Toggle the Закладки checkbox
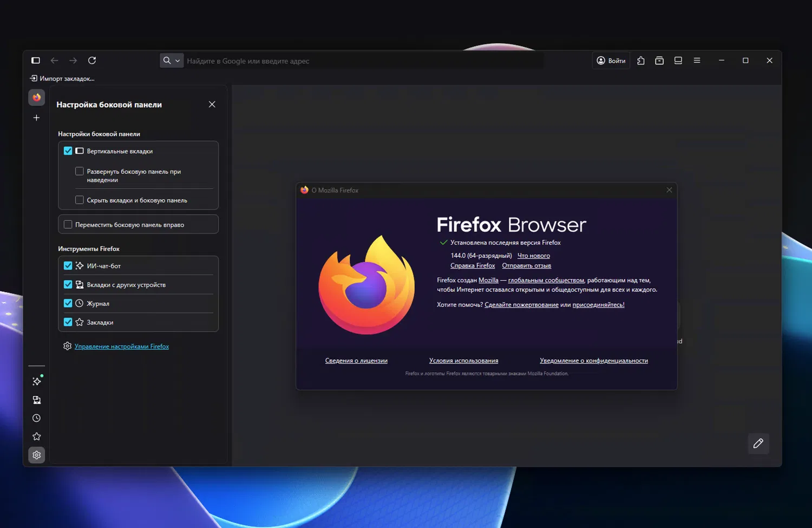This screenshot has height=528, width=812. pos(68,322)
